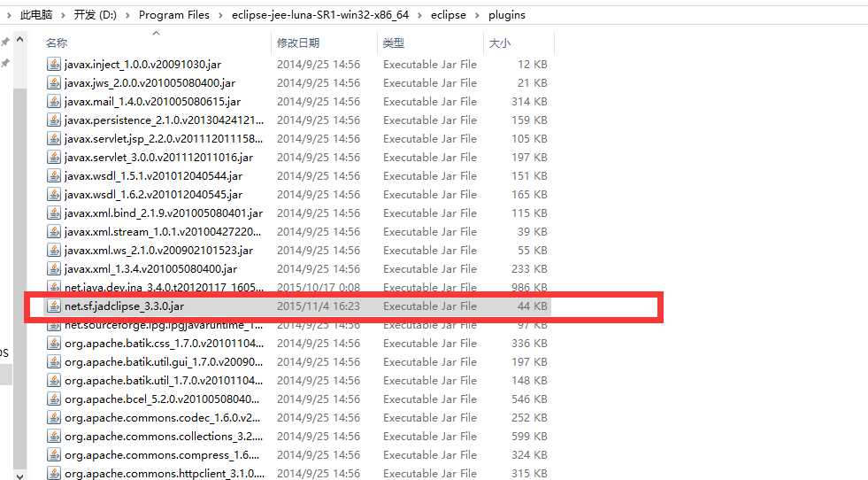This screenshot has width=868, height=480.
Task: Click the 546 KB size cell
Action: (x=529, y=399)
